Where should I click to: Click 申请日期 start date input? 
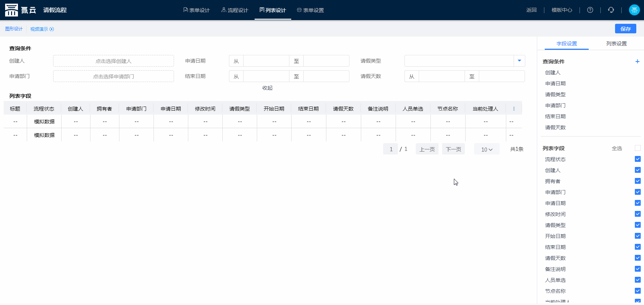(x=266, y=61)
